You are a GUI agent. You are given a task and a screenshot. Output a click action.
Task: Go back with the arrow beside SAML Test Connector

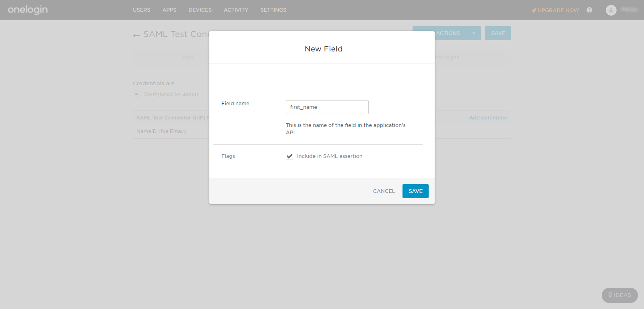[x=137, y=36]
